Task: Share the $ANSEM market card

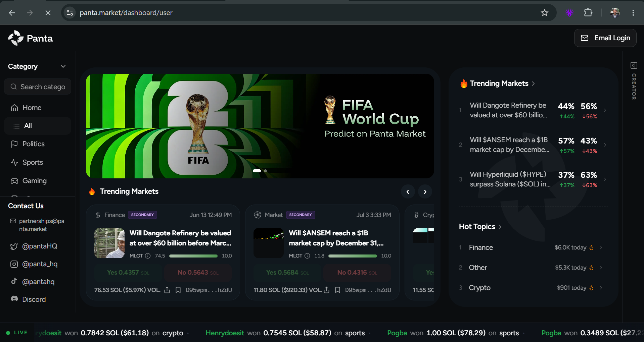Action: coord(326,290)
